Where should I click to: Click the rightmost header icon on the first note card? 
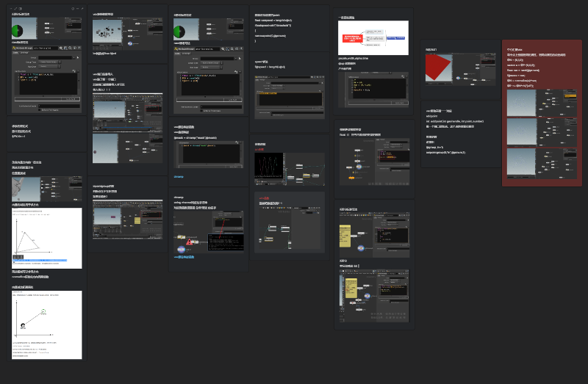tap(82, 8)
